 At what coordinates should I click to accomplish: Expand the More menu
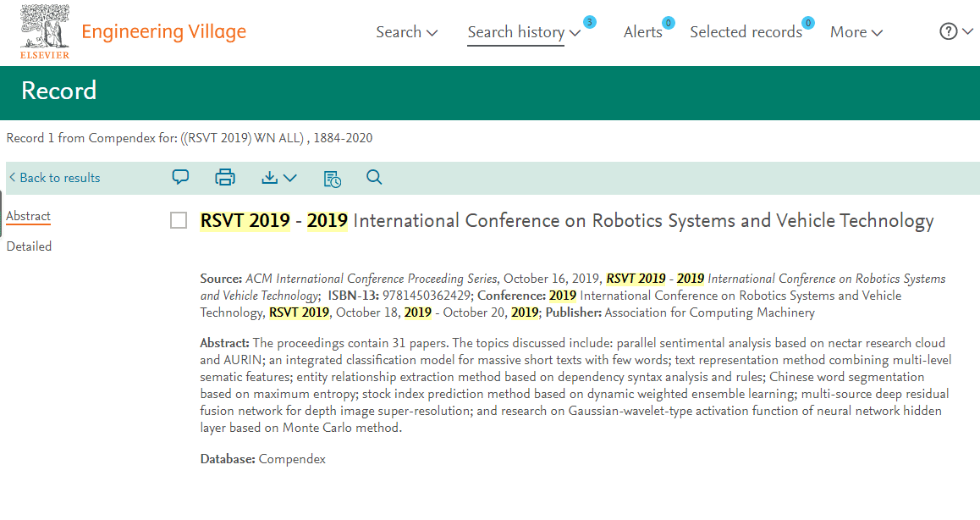[856, 32]
